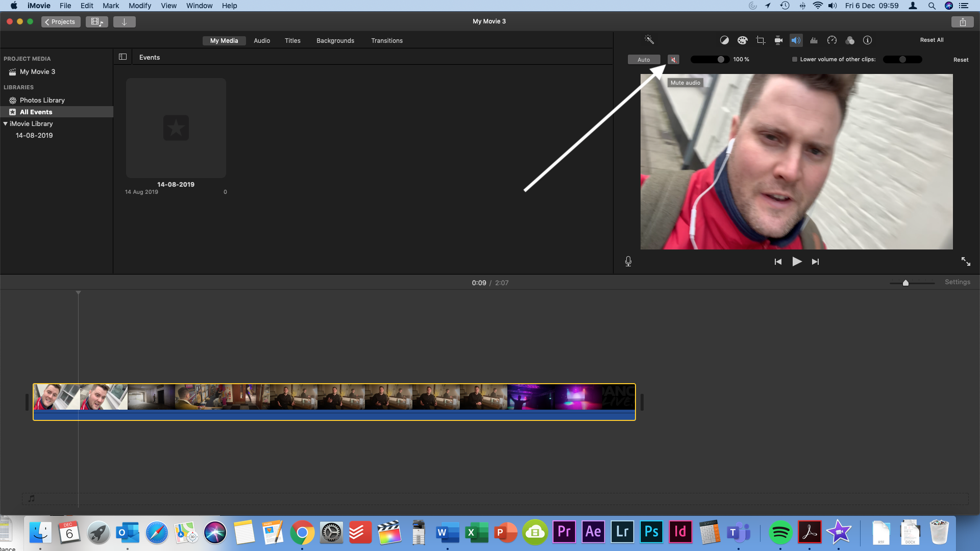Screen dimensions: 980x551
Task: Collapse the iMovie Library tree
Action: 6,124
